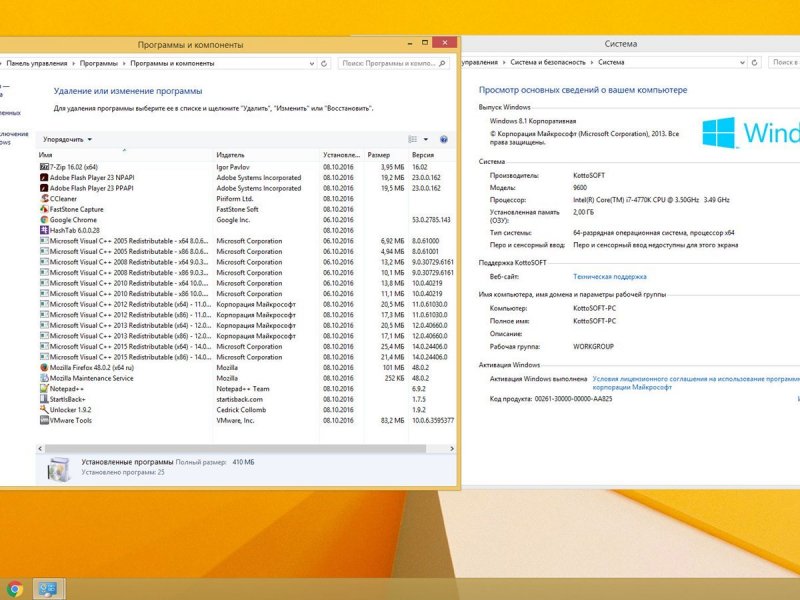Click the search field in Система window
Viewport: 800px width, 600px height.
click(784, 62)
